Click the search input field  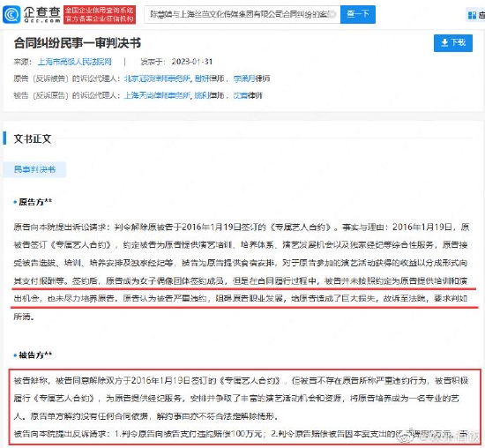click(x=242, y=14)
